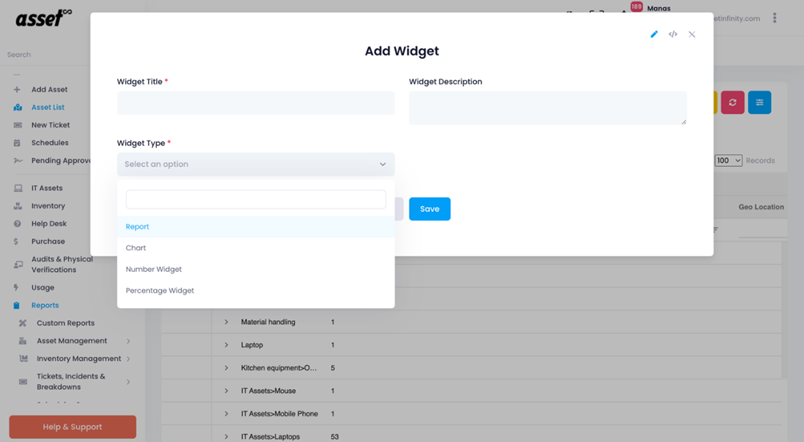Click the IT Assets>Laptops row text
The image size is (804, 442).
(270, 437)
